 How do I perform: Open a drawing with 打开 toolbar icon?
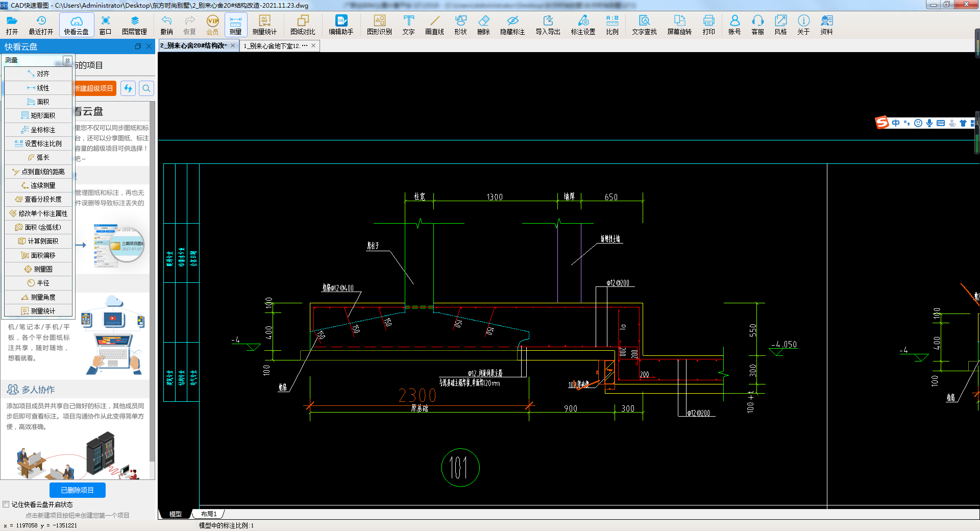(12, 25)
